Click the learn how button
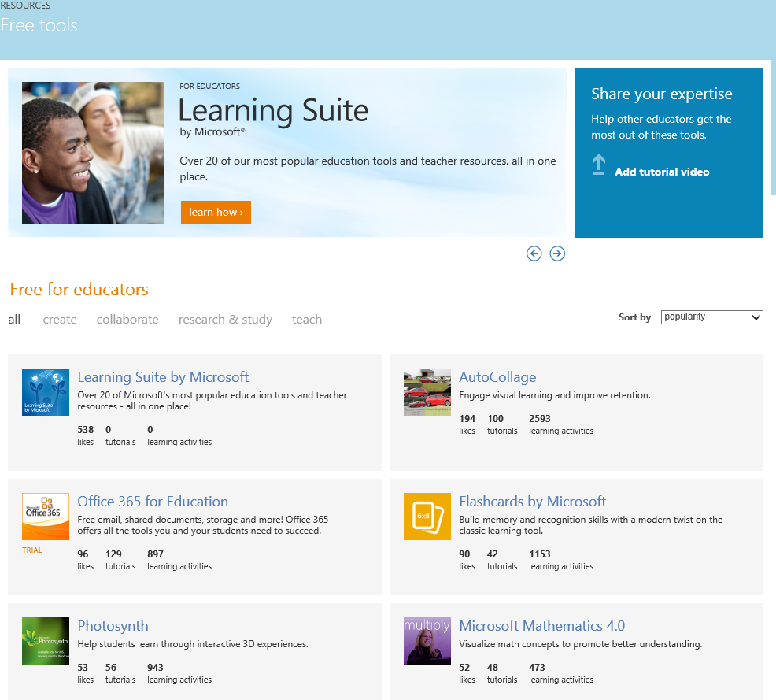 click(x=216, y=212)
